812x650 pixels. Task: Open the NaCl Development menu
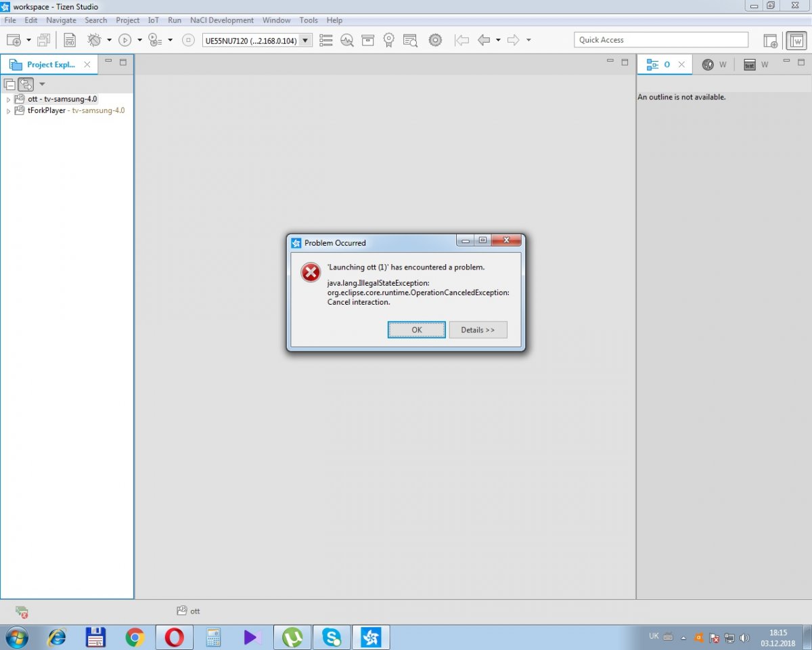pos(221,20)
